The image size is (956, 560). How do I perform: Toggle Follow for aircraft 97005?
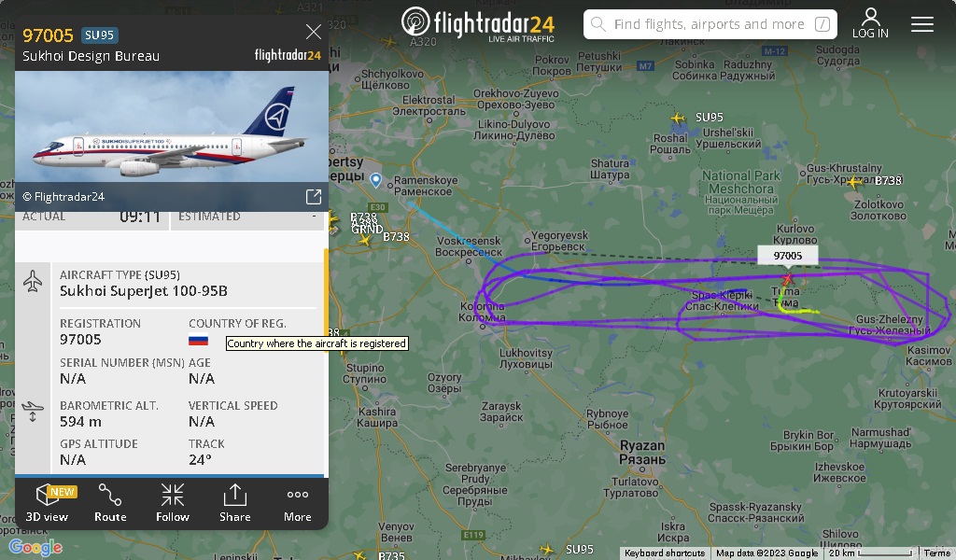tap(173, 503)
